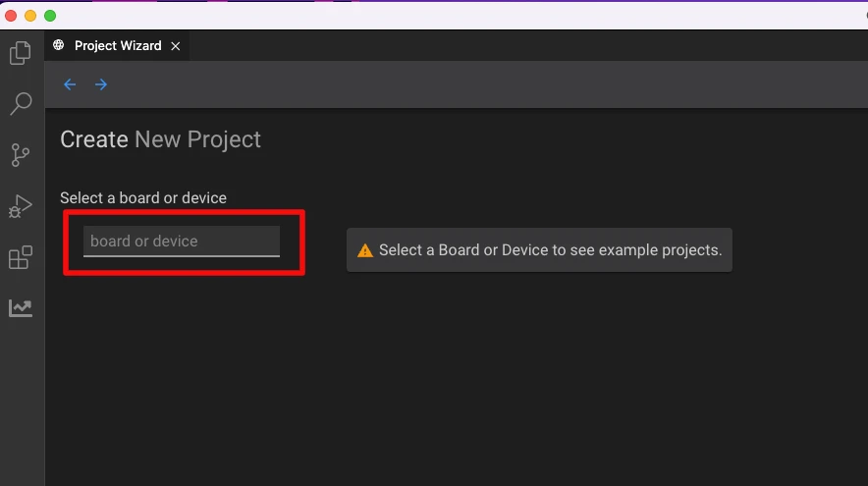Switch to the Project Wizard tab
This screenshot has height=486, width=868.
118,46
